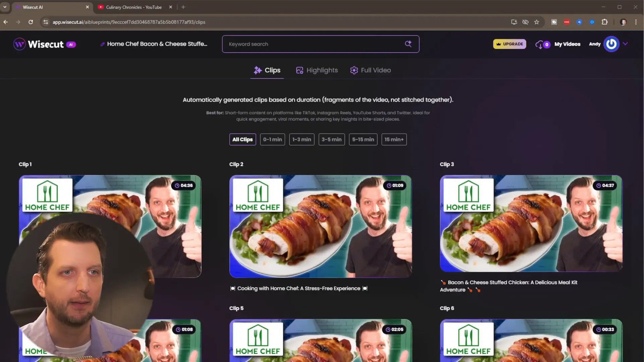This screenshot has height=362, width=644.
Task: Click the address bar URL
Action: pos(129,22)
